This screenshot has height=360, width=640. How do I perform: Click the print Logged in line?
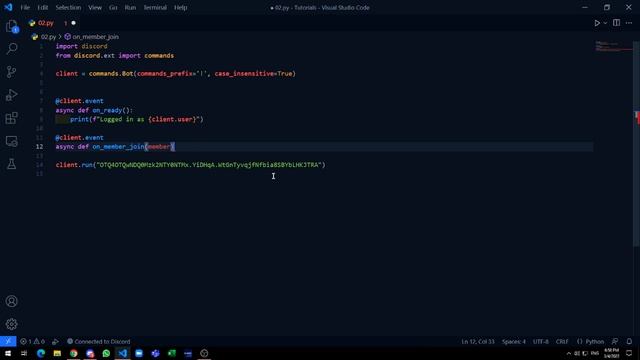[x=136, y=119]
